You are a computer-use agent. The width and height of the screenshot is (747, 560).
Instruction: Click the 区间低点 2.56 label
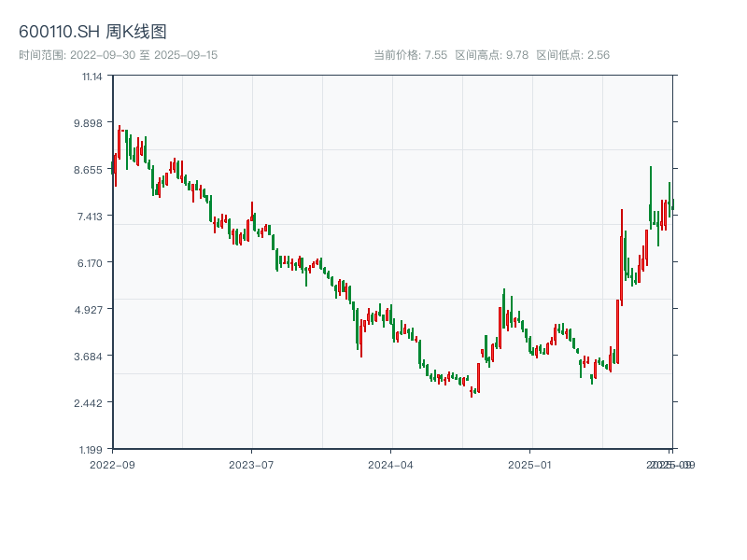(x=573, y=55)
